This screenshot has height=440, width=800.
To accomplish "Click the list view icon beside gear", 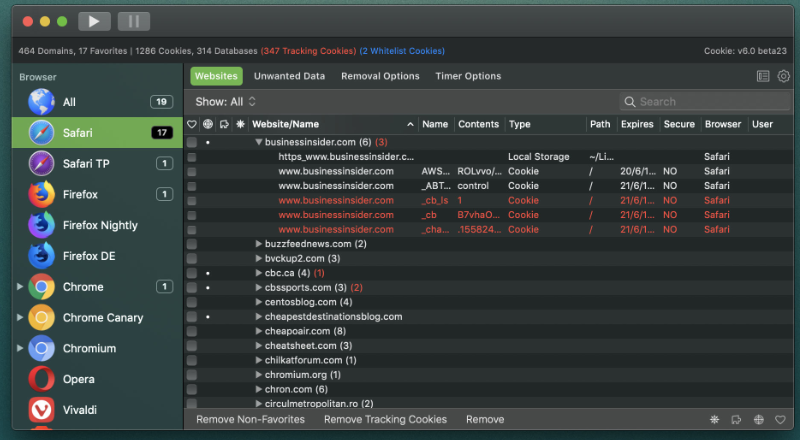I will click(x=763, y=76).
